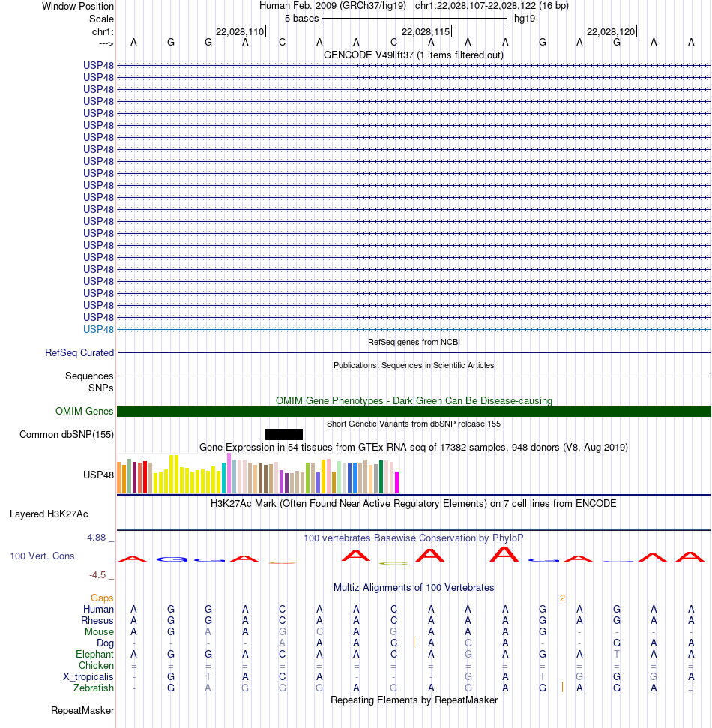Select the black dbSNP variant block
This screenshot has height=728, width=712.
[x=284, y=435]
